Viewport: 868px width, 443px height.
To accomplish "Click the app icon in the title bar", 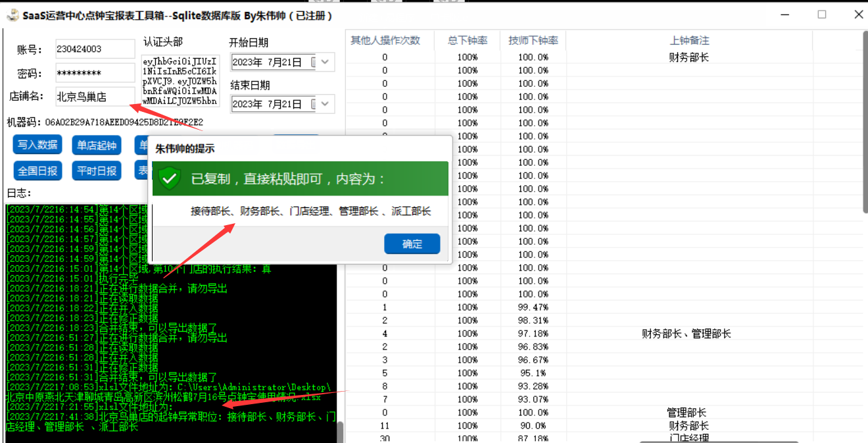I will tap(12, 15).
